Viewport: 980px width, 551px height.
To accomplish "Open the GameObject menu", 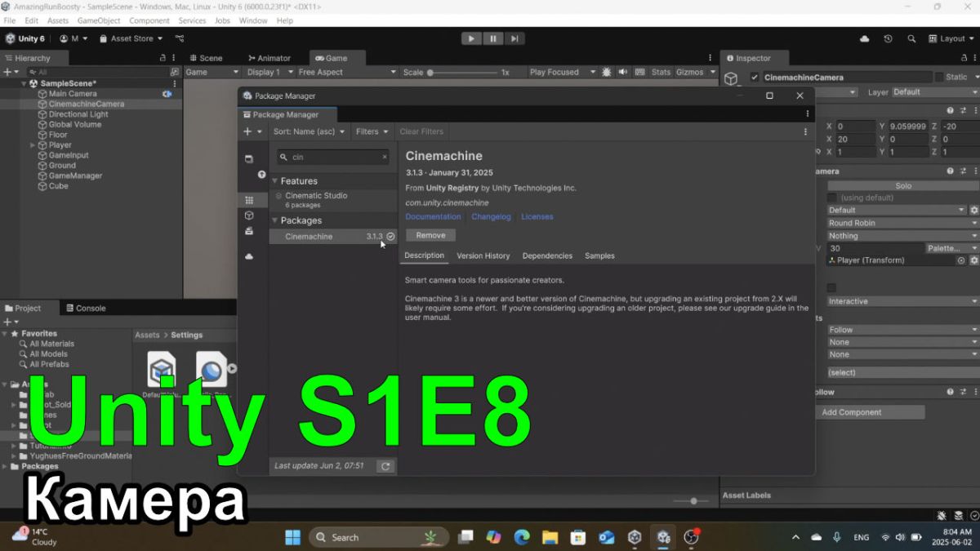I will pos(100,20).
